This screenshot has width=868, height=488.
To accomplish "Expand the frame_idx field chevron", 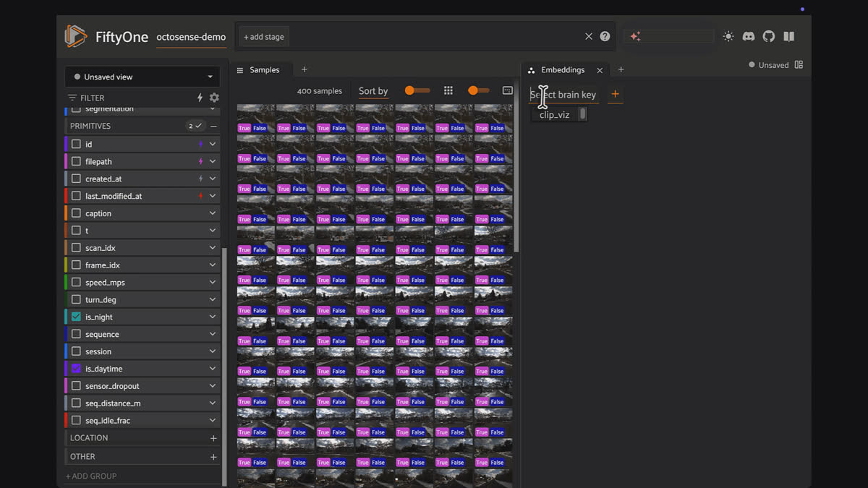I will tap(213, 265).
